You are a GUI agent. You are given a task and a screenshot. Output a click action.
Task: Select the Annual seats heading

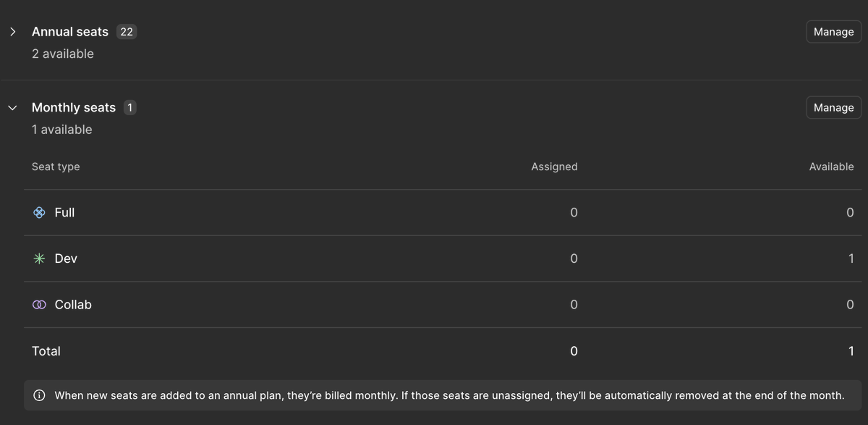[x=70, y=32]
